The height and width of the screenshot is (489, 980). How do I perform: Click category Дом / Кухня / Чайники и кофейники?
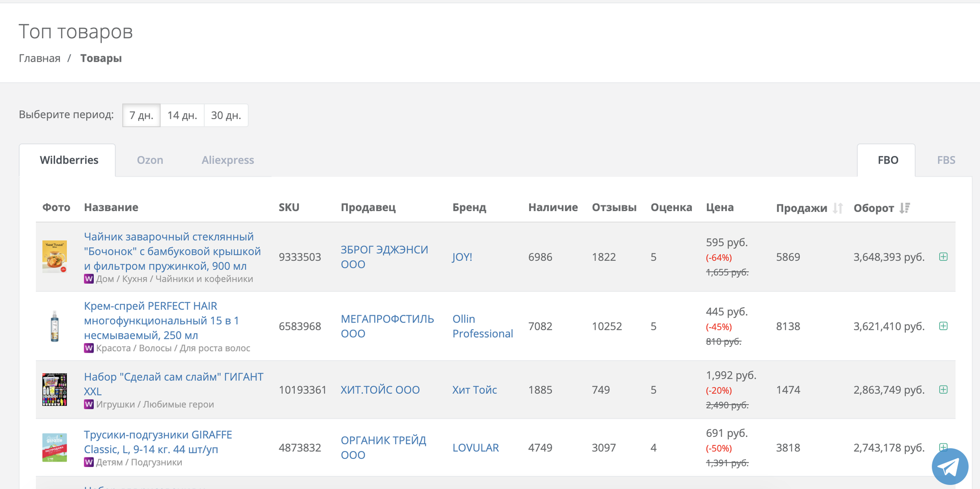175,279
